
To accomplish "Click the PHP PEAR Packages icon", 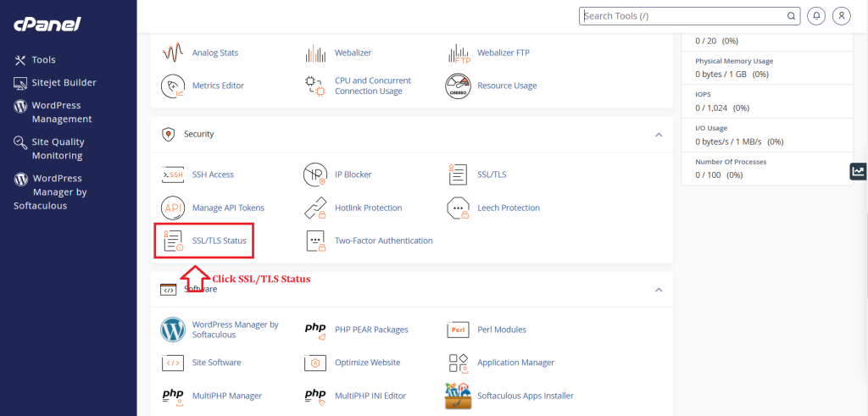I will coord(315,330).
